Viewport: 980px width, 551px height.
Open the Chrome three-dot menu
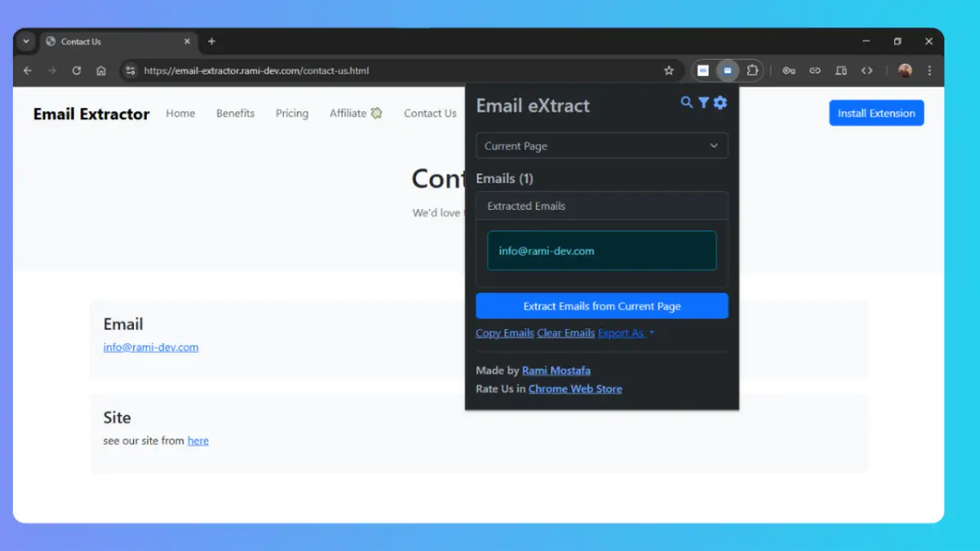pyautogui.click(x=929, y=70)
